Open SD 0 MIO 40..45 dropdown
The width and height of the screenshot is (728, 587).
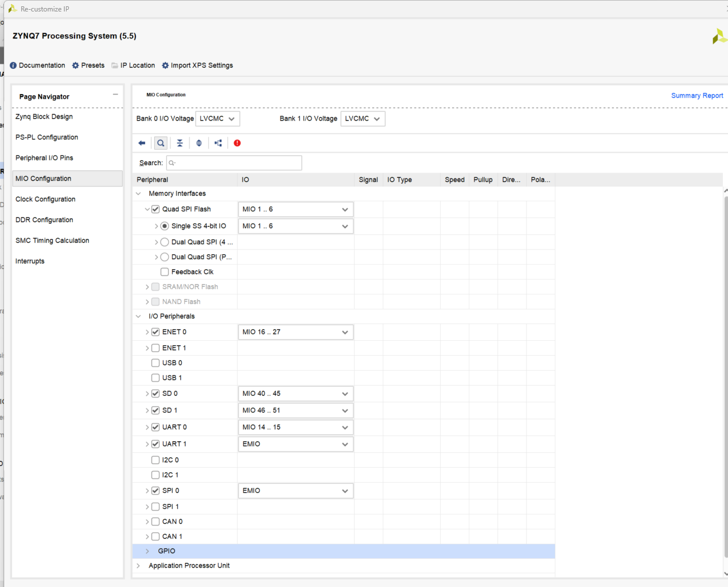tap(295, 394)
